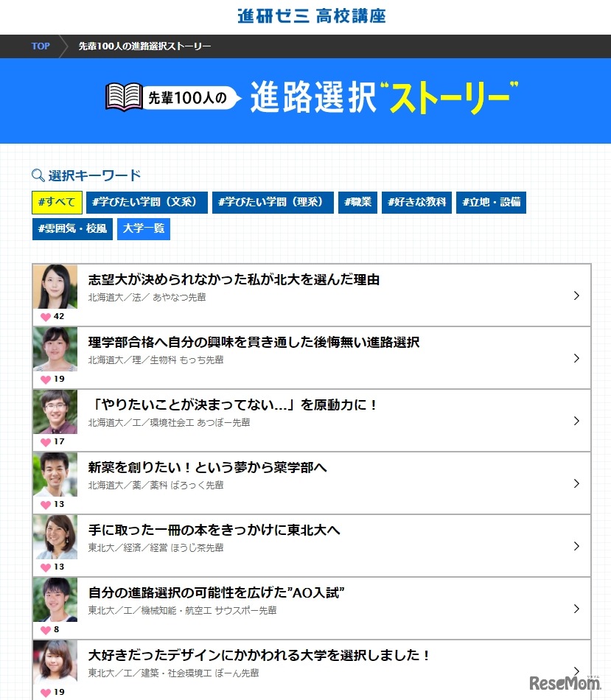Expand ほうじ茶先輩's article with the chevron
The width and height of the screenshot is (611, 700).
pyautogui.click(x=577, y=546)
